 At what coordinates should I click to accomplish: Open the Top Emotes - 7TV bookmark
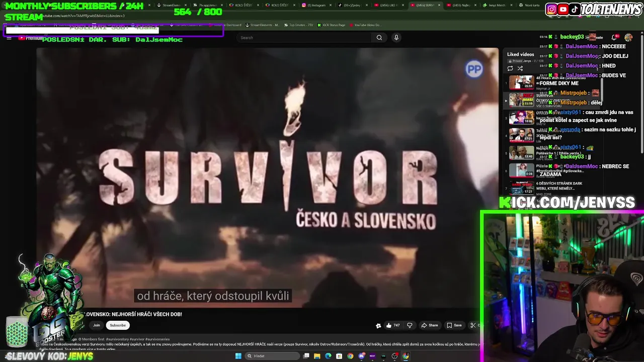click(x=298, y=25)
